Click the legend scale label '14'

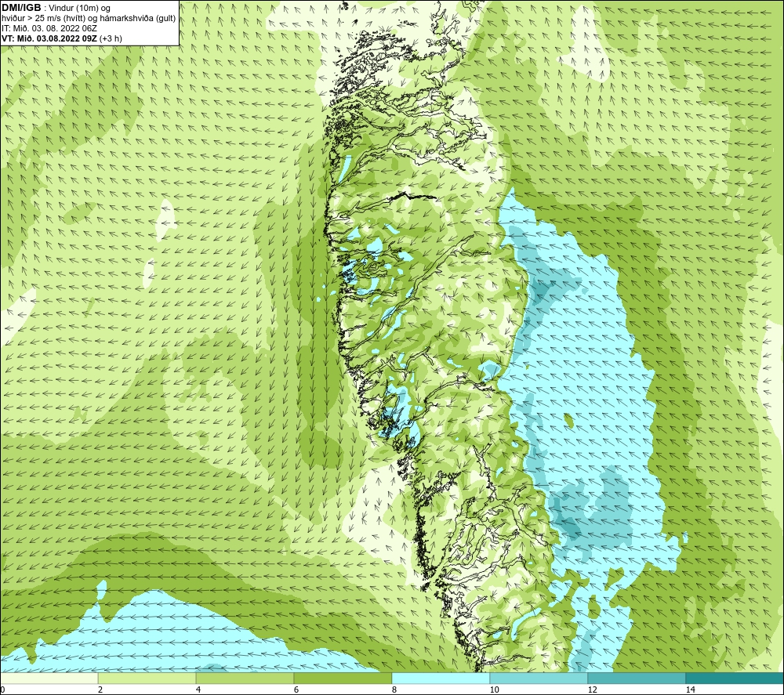coord(690,690)
